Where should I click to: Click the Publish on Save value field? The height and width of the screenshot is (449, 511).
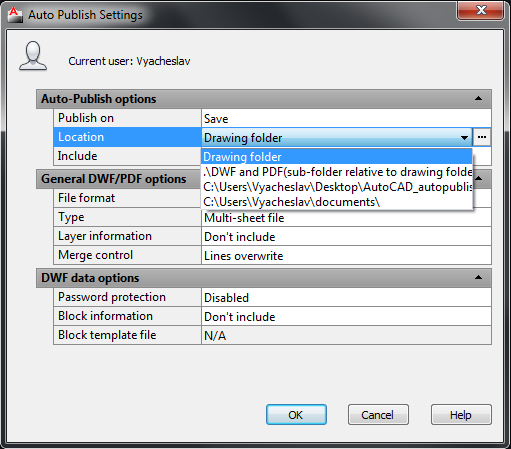pos(346,118)
